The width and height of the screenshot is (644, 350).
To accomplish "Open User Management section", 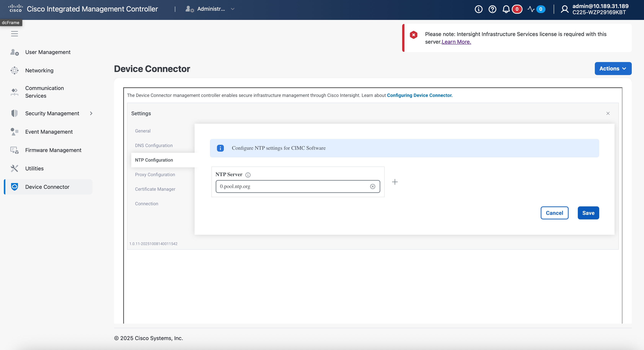I will pyautogui.click(x=48, y=52).
